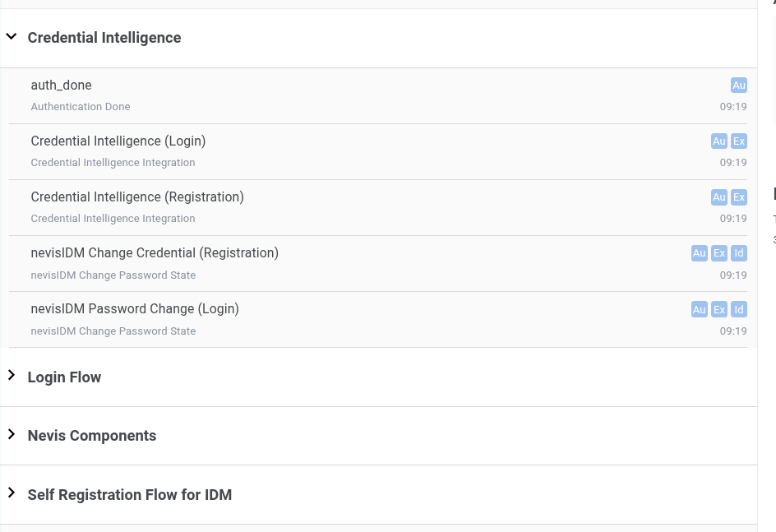Click Id badge on nevisIDM Password Change (Login)
Image resolution: width=776 pixels, height=532 pixels.
tap(738, 309)
